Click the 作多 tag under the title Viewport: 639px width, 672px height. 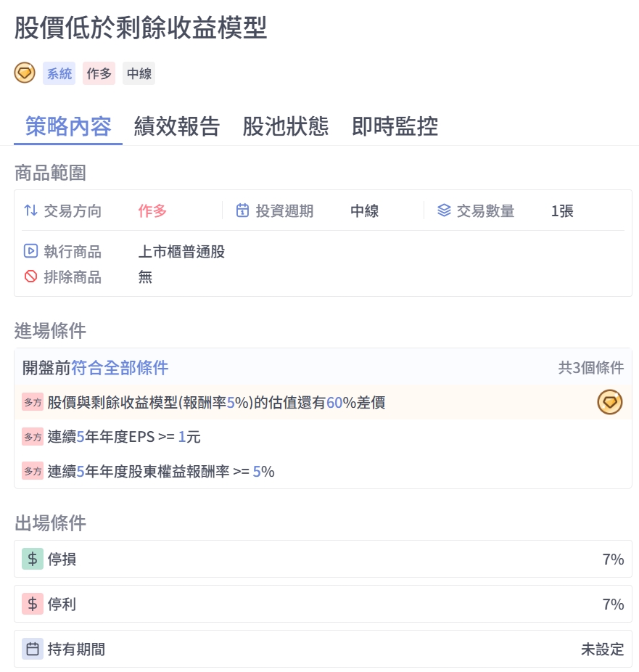click(99, 73)
